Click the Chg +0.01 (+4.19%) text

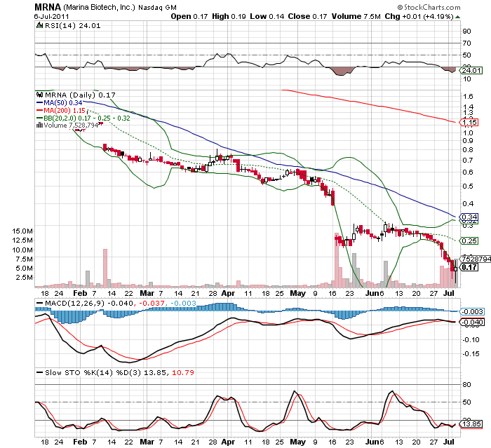pyautogui.click(x=419, y=16)
